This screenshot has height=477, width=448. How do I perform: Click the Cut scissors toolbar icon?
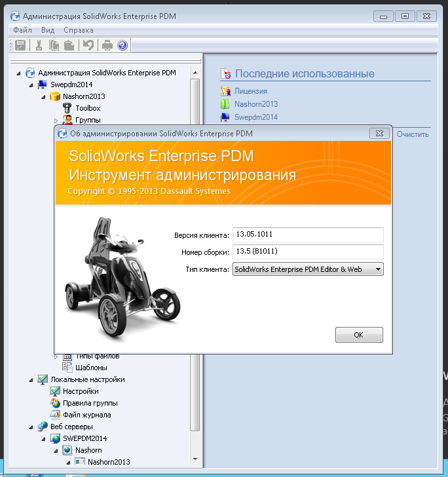(39, 45)
